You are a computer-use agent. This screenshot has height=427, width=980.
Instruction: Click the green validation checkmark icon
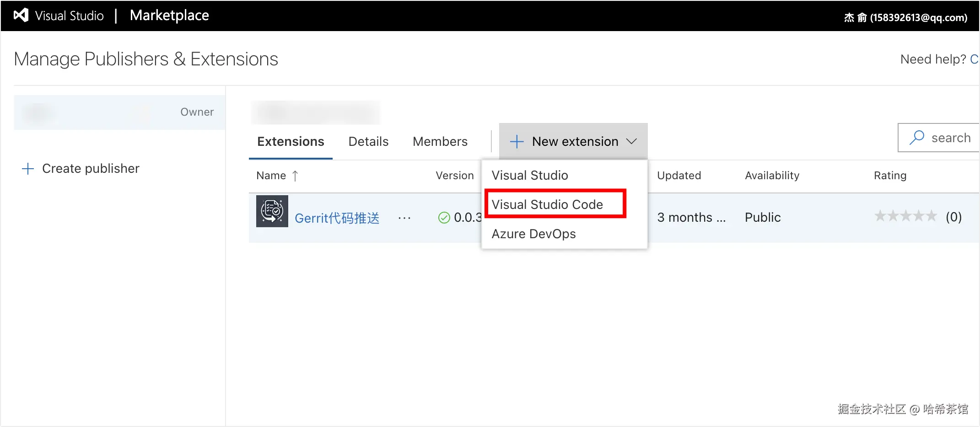(x=444, y=218)
